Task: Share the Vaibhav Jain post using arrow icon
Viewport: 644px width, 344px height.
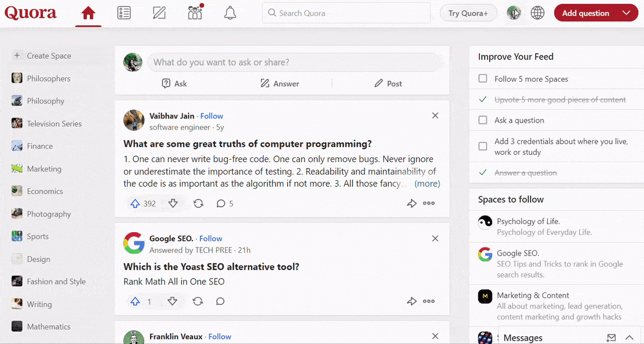Action: tap(411, 204)
